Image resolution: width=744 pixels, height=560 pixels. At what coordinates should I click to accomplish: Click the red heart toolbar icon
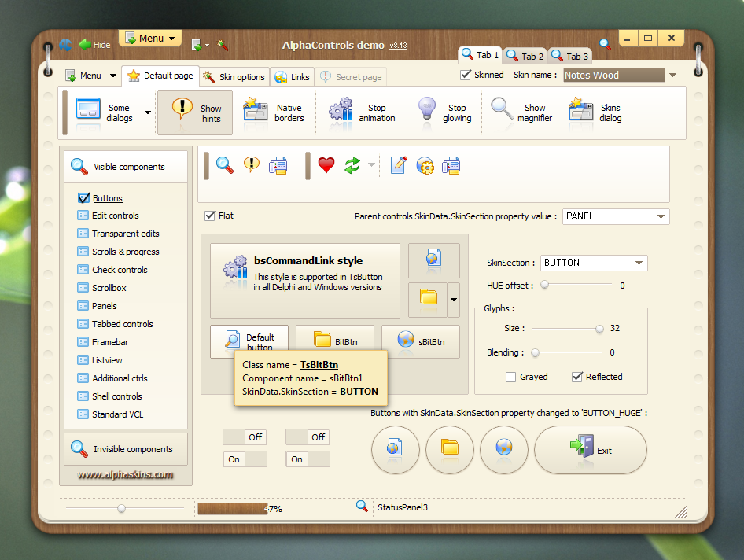[x=326, y=165]
